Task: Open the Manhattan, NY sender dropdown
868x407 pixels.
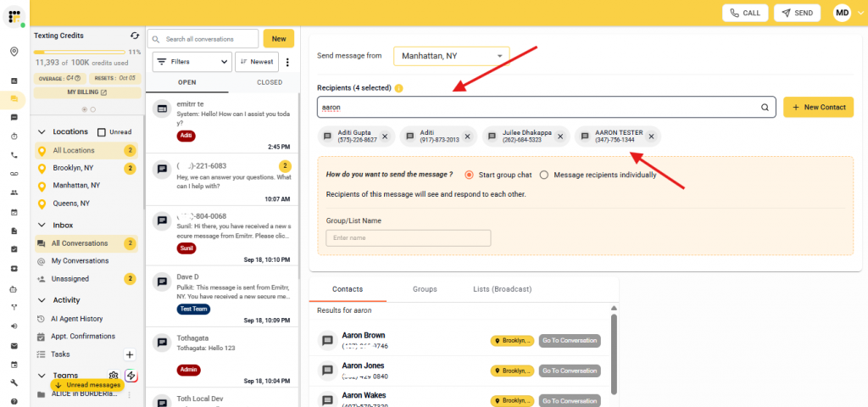Action: click(452, 56)
